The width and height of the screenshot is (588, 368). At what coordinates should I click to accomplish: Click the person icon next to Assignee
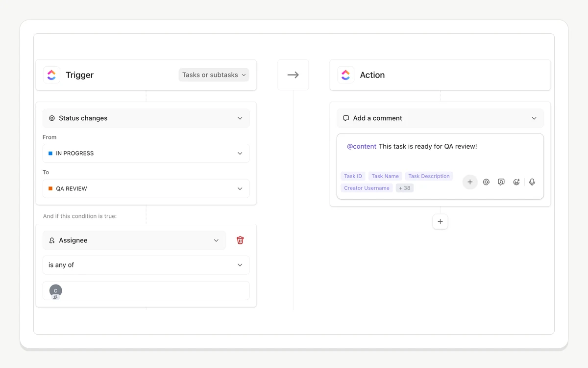[52, 240]
